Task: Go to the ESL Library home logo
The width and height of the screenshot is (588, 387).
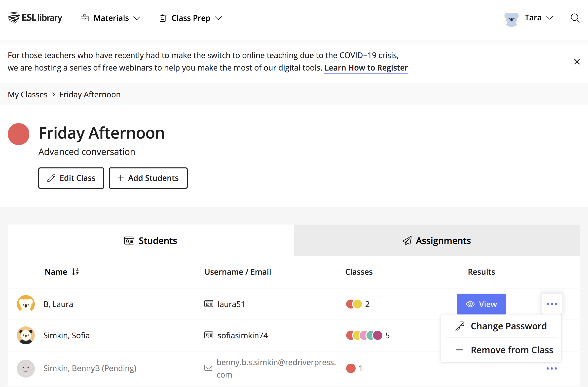Action: pyautogui.click(x=35, y=18)
